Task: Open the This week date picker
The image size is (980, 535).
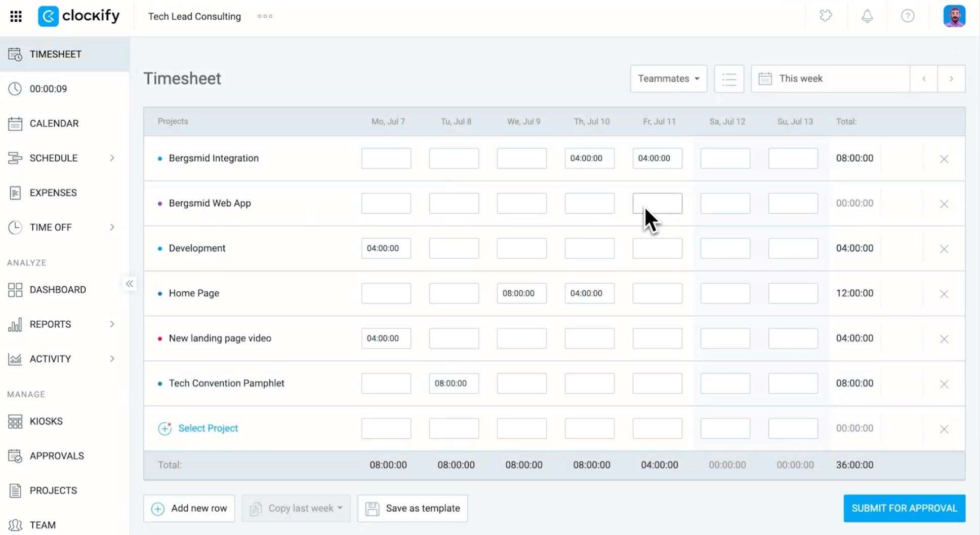Action: pyautogui.click(x=830, y=79)
